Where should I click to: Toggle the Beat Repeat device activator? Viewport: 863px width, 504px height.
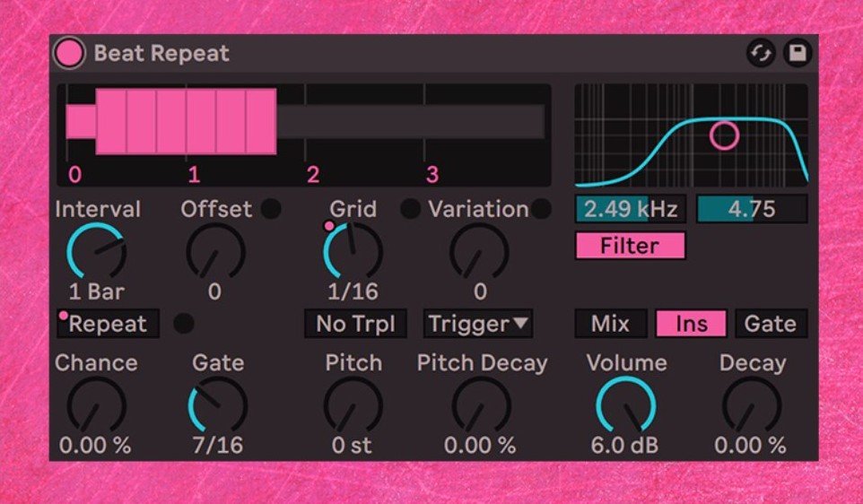click(69, 53)
